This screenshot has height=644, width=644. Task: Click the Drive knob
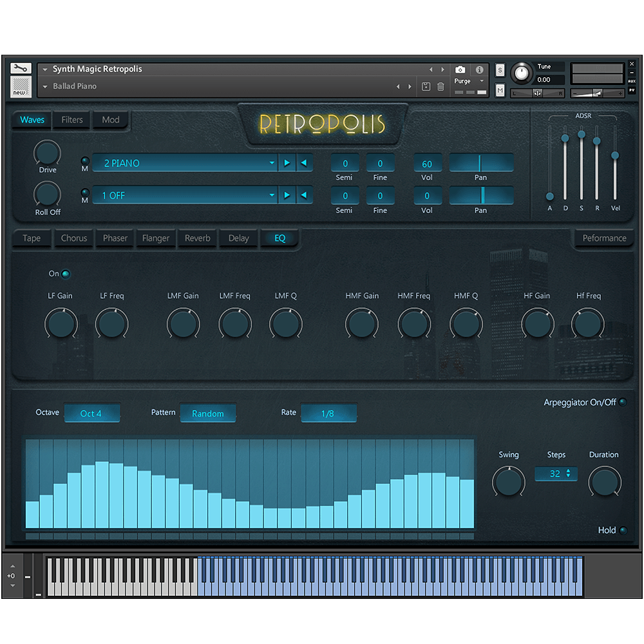47,153
